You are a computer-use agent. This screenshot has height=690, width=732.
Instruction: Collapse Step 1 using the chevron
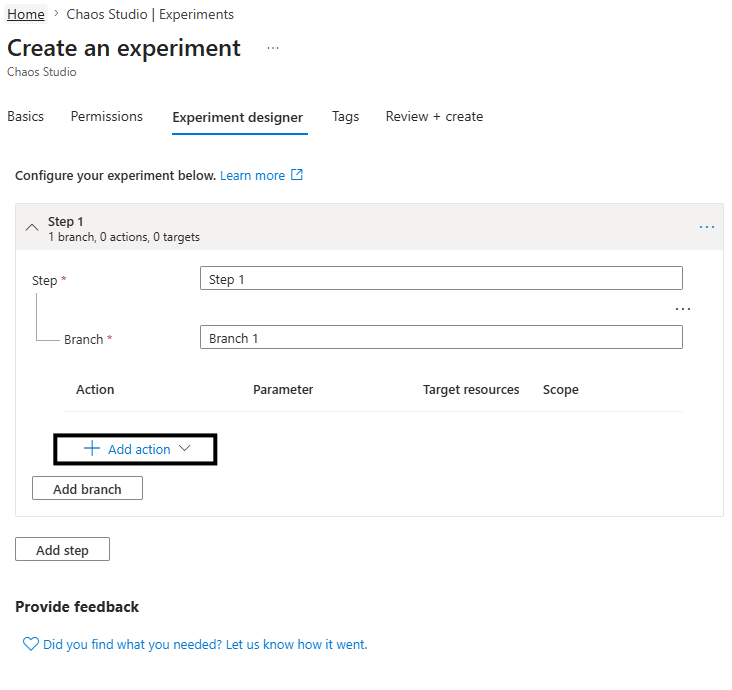pyautogui.click(x=31, y=227)
